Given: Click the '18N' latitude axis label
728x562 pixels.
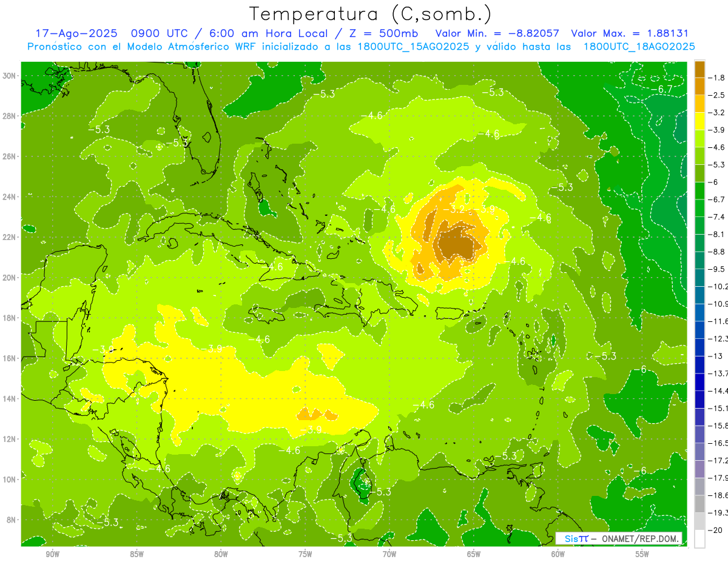Looking at the screenshot, I should [x=10, y=318].
